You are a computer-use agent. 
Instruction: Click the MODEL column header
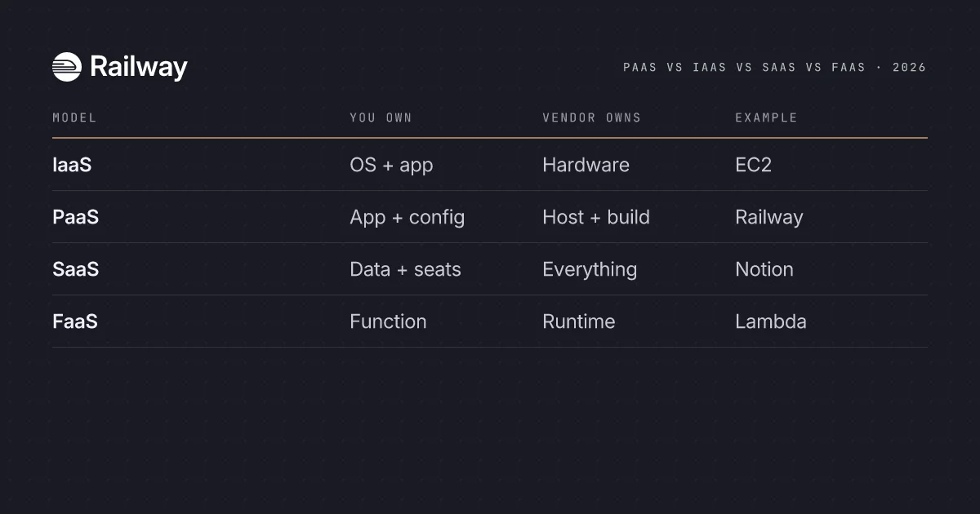(74, 117)
